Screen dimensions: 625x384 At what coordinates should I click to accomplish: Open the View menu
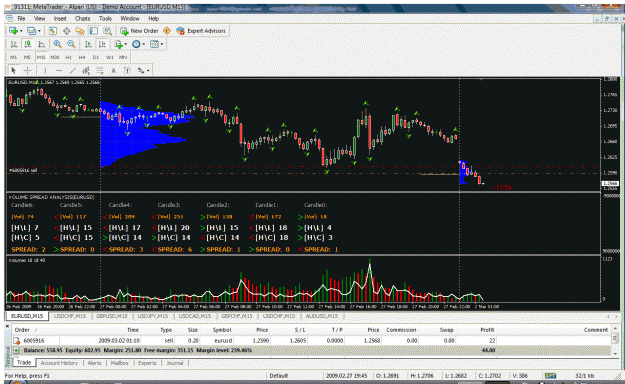click(39, 18)
